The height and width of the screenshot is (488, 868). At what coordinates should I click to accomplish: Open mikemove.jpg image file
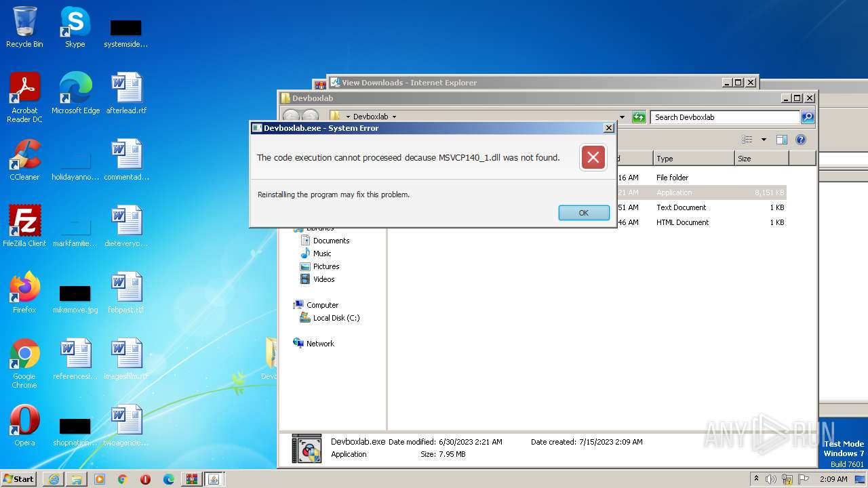click(x=75, y=300)
